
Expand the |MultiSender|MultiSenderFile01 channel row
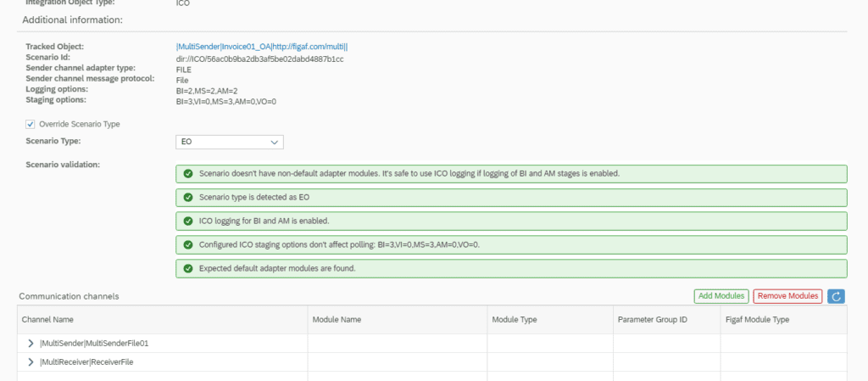click(31, 344)
